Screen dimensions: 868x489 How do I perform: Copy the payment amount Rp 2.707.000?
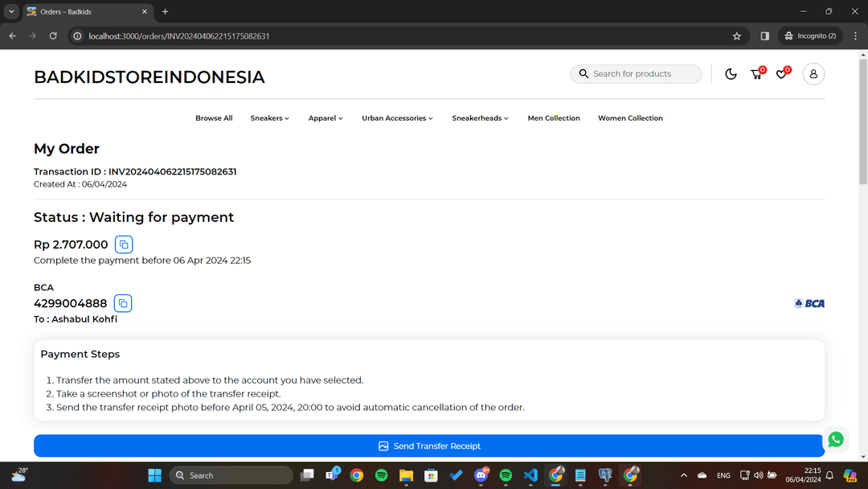pos(124,244)
